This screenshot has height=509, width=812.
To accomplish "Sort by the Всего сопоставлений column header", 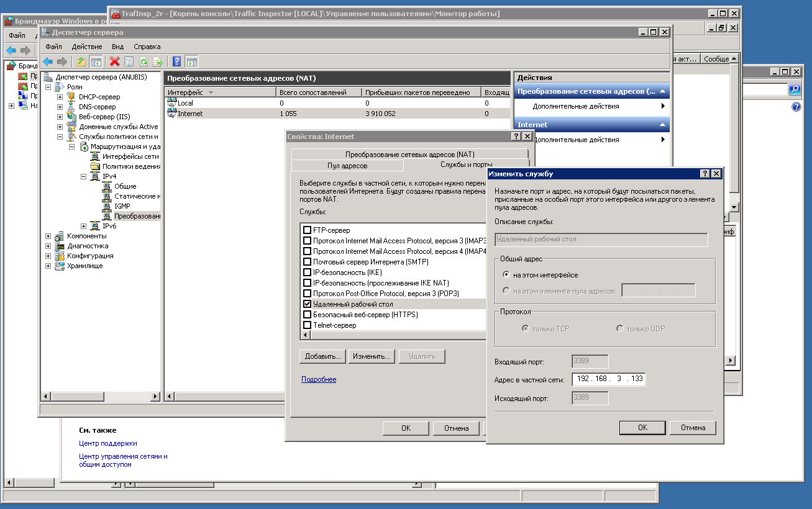I will (319, 92).
